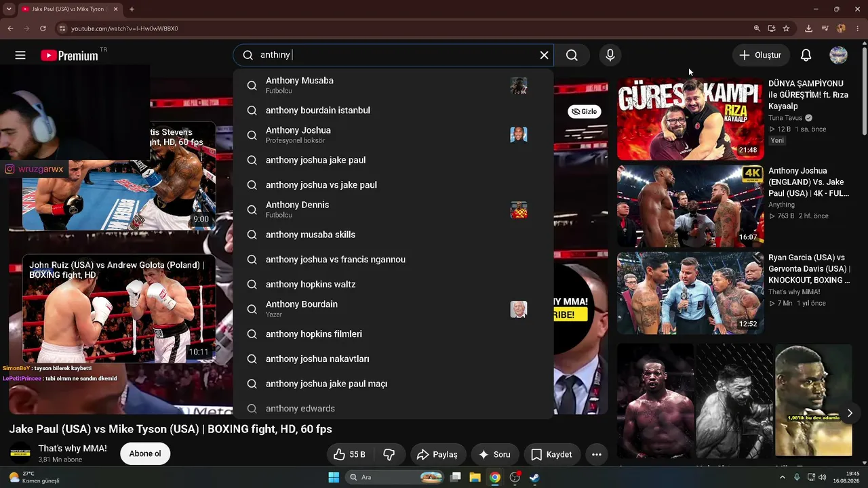
Task: Select suggestion Anthony Musaba
Action: click(x=393, y=85)
